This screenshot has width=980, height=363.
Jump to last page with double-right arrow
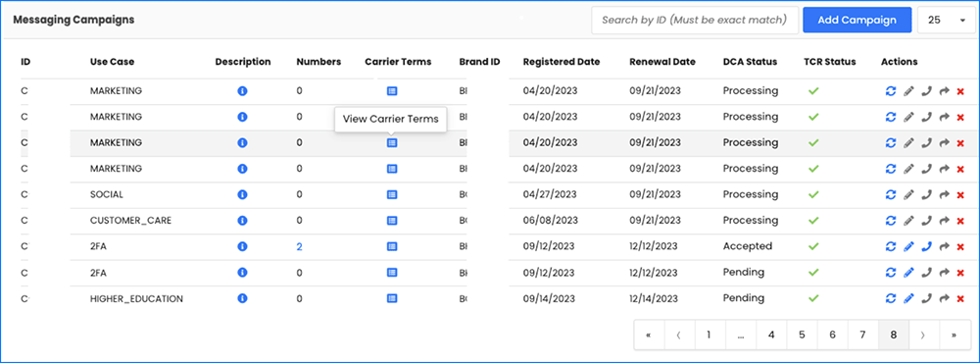tap(954, 335)
